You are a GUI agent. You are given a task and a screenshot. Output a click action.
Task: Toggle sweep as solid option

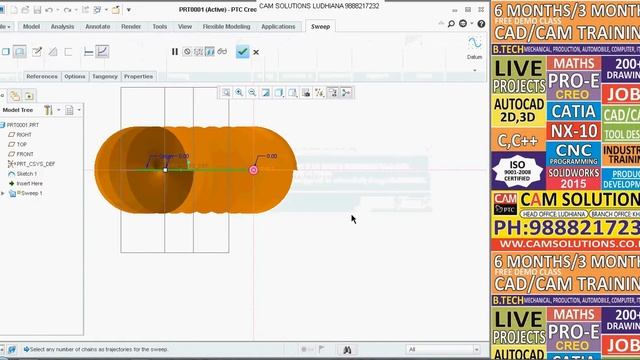(x=5, y=52)
